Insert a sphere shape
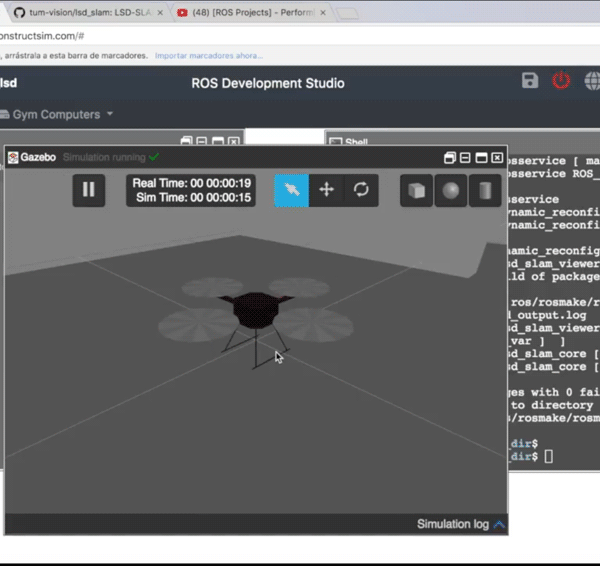600x566 pixels. pos(451,190)
